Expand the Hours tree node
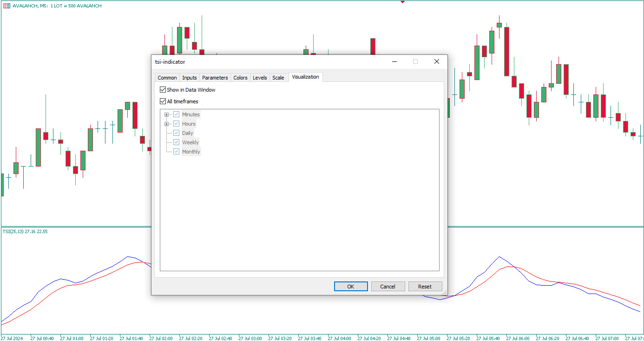The height and width of the screenshot is (341, 644). coord(166,124)
